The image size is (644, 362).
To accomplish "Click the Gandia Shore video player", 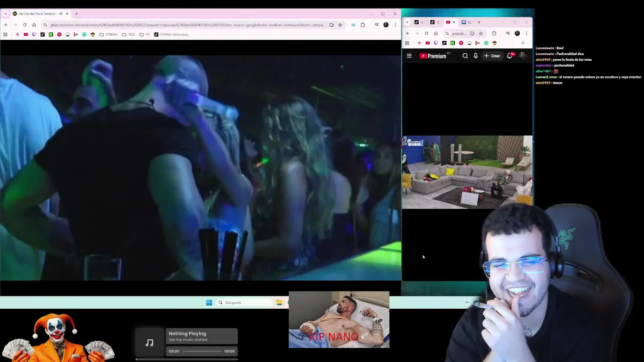I will pos(200,167).
